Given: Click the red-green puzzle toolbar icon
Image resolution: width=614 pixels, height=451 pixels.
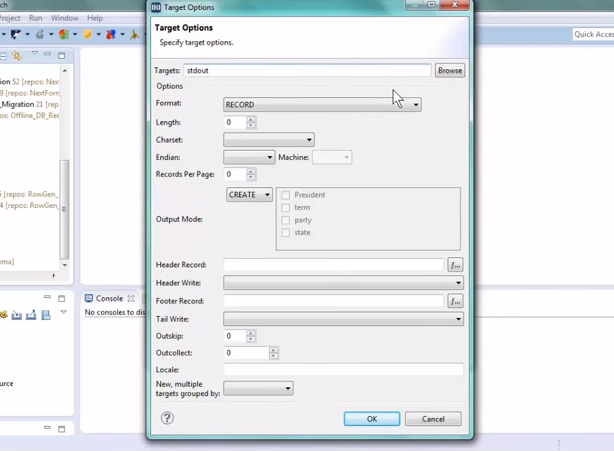Looking at the screenshot, I should pos(63,34).
